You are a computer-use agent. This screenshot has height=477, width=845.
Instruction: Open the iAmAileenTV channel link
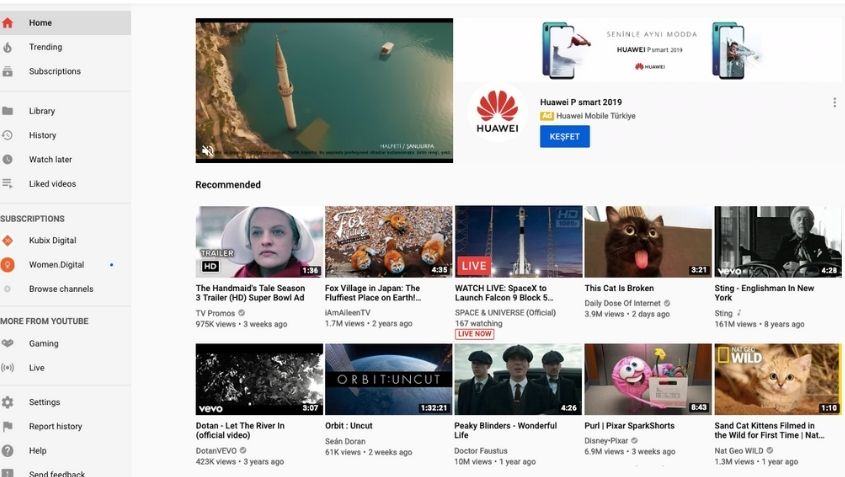[x=348, y=313]
